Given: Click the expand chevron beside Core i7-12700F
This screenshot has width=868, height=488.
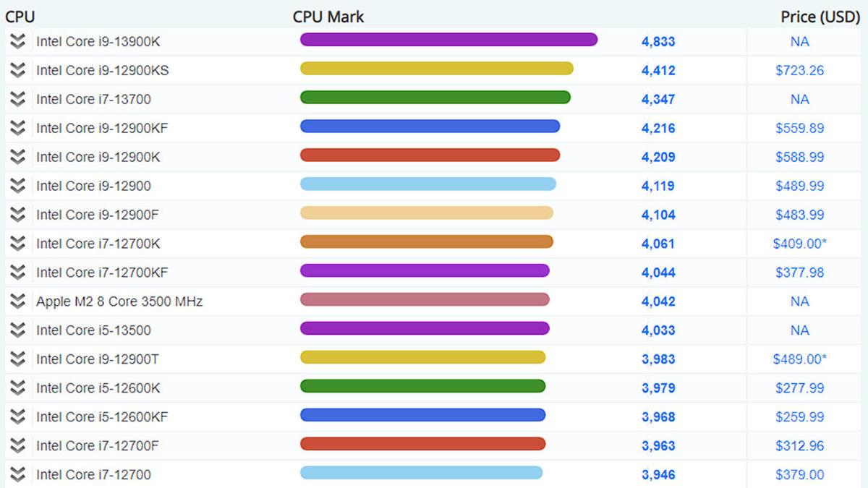Looking at the screenshot, I should [17, 446].
